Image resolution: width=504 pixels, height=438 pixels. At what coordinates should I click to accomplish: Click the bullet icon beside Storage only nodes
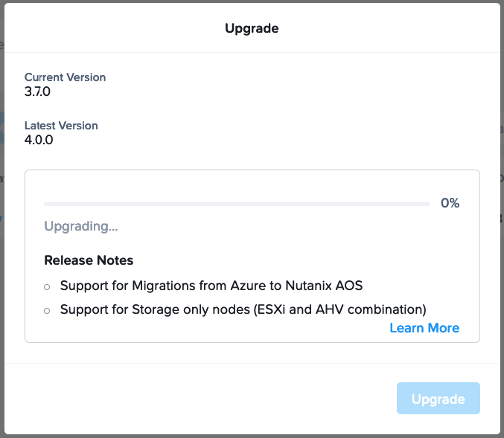[47, 311]
